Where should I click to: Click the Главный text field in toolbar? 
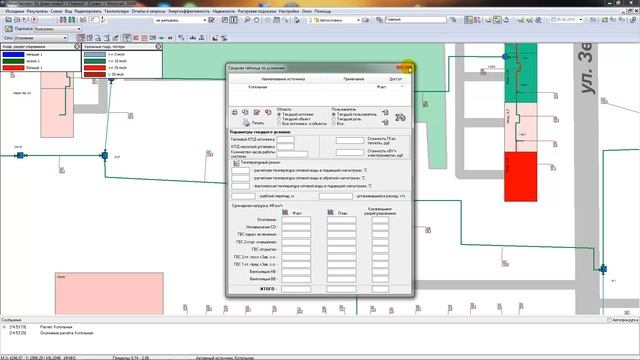coord(416,20)
